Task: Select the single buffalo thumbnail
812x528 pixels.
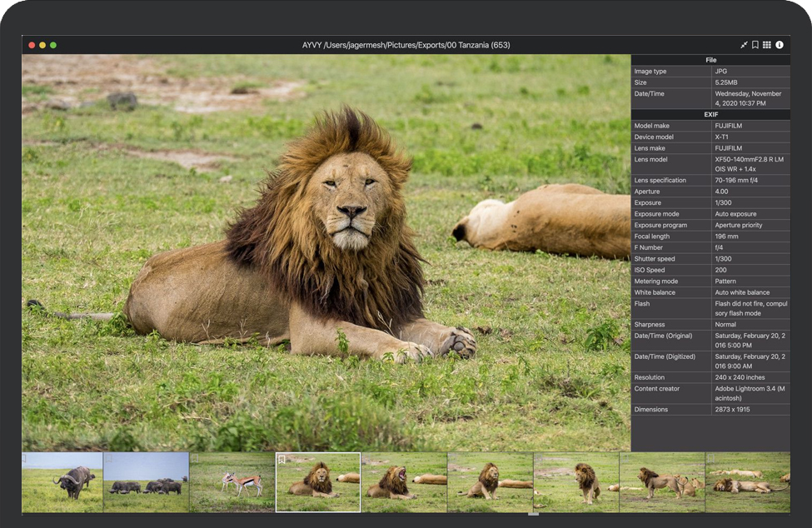Action: [x=62, y=483]
